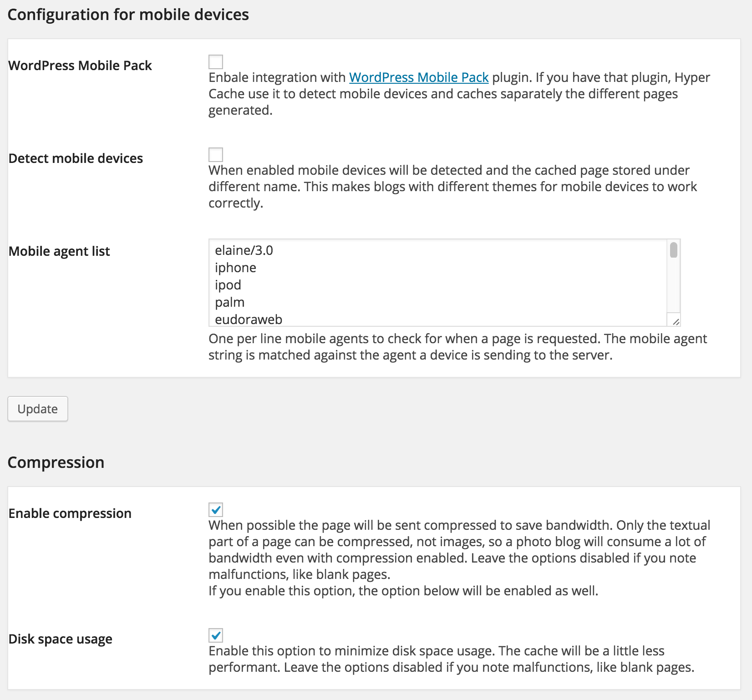Uncheck the Enable compression checkbox
The width and height of the screenshot is (752, 700).
(216, 510)
